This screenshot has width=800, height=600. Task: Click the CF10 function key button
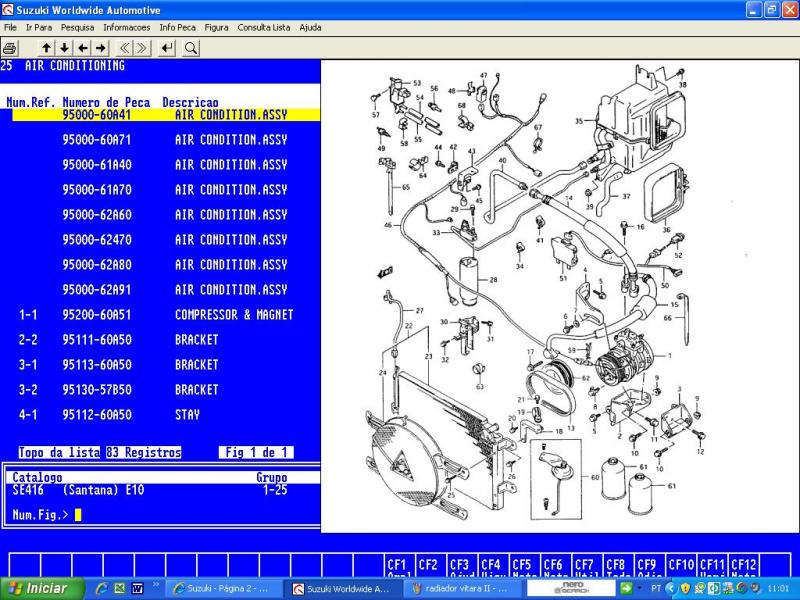point(681,565)
